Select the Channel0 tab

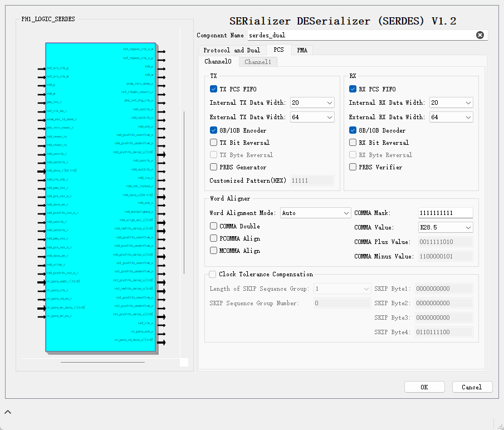click(x=218, y=61)
